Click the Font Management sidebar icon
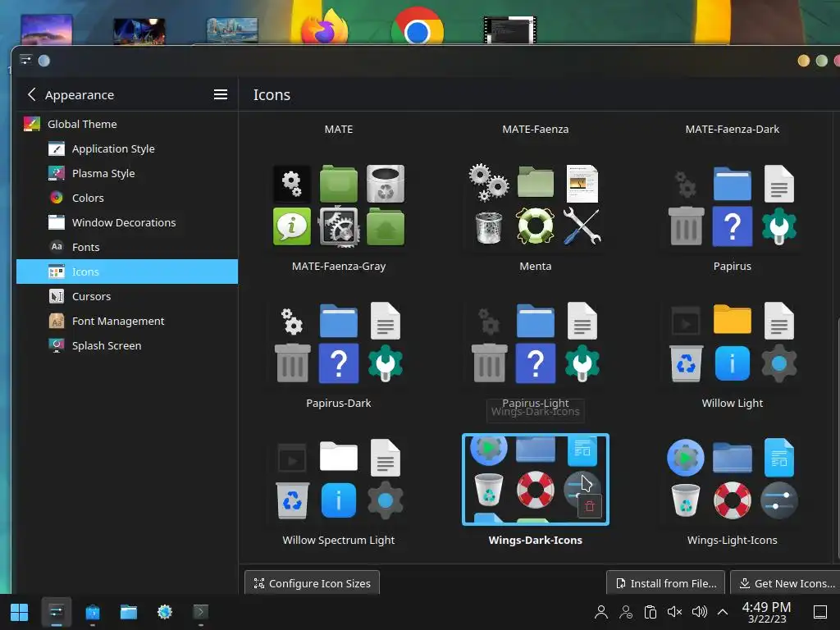This screenshot has width=840, height=630. 57,321
